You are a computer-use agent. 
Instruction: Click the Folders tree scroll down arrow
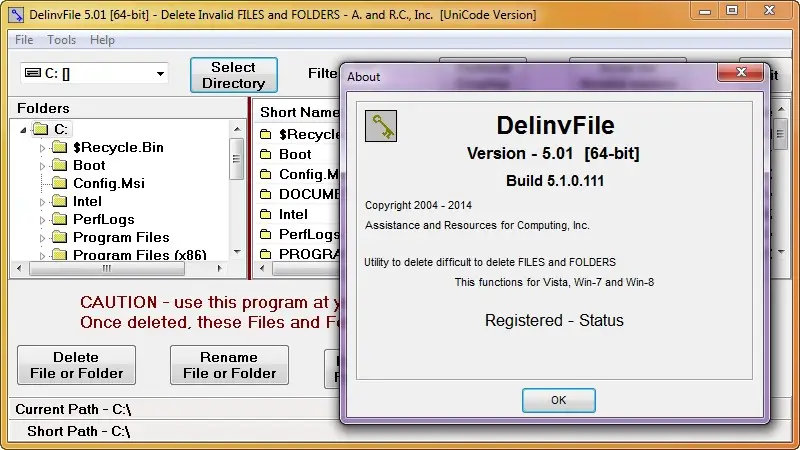click(237, 252)
